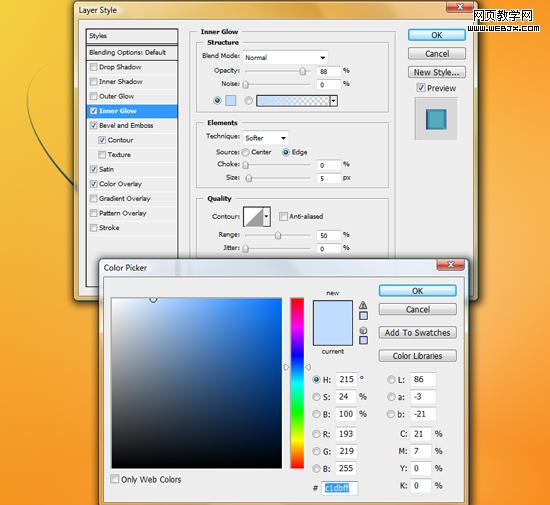Uncheck the Inner Glow checkbox
The width and height of the screenshot is (550, 505).
(94, 111)
